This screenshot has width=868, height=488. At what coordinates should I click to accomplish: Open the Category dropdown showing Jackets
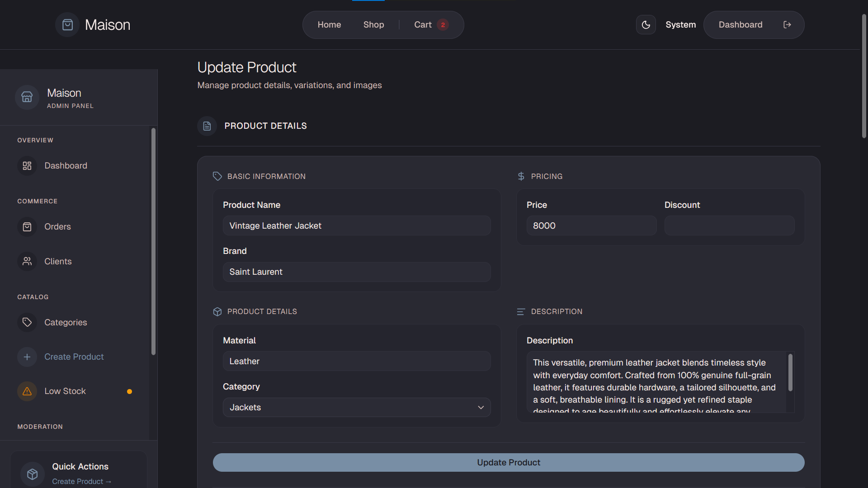coord(357,408)
